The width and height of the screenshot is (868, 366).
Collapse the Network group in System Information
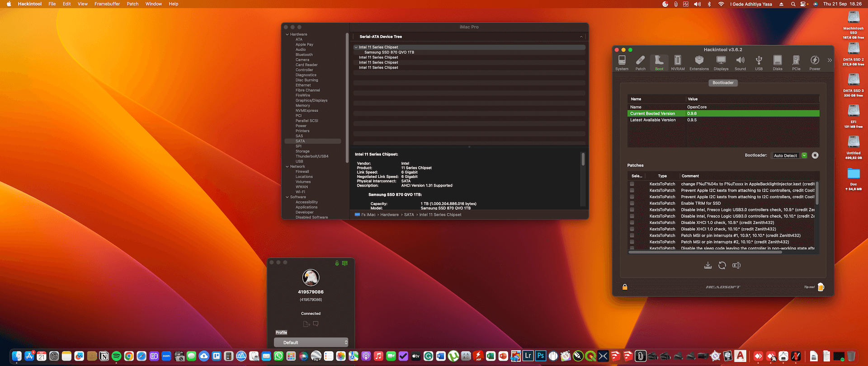[x=287, y=167]
